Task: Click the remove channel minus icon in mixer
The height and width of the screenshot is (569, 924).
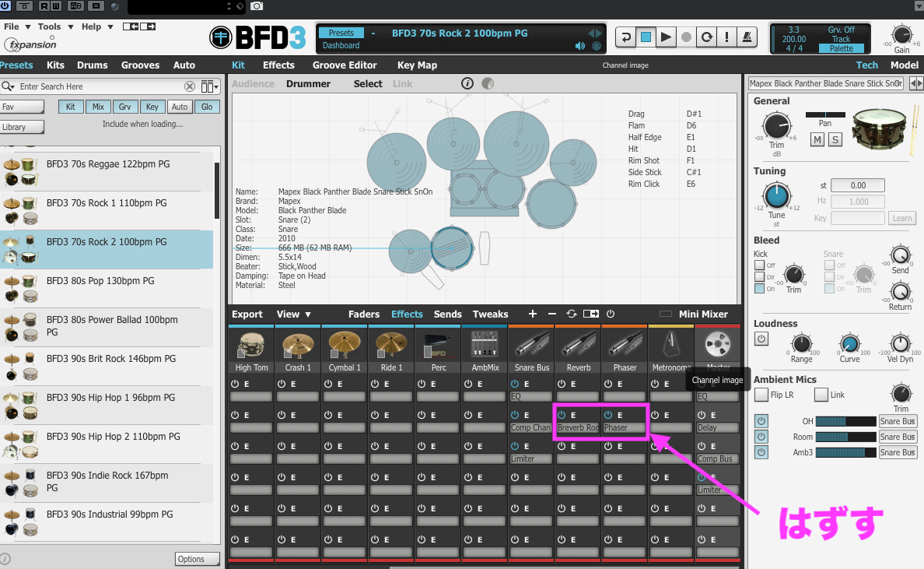Action: (x=552, y=314)
